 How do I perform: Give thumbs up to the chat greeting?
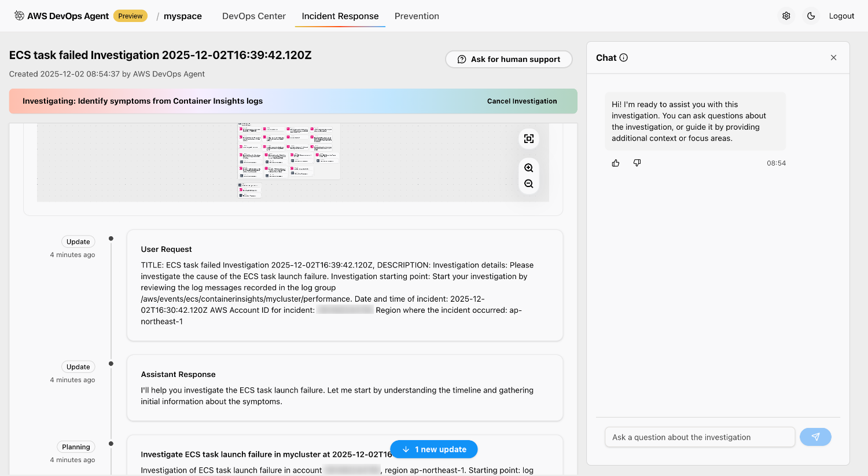[616, 163]
